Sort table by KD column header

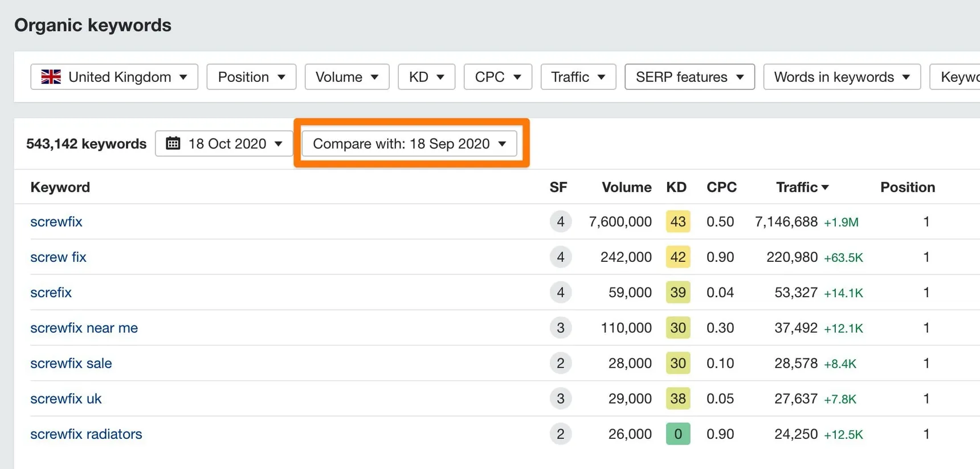[x=676, y=187]
